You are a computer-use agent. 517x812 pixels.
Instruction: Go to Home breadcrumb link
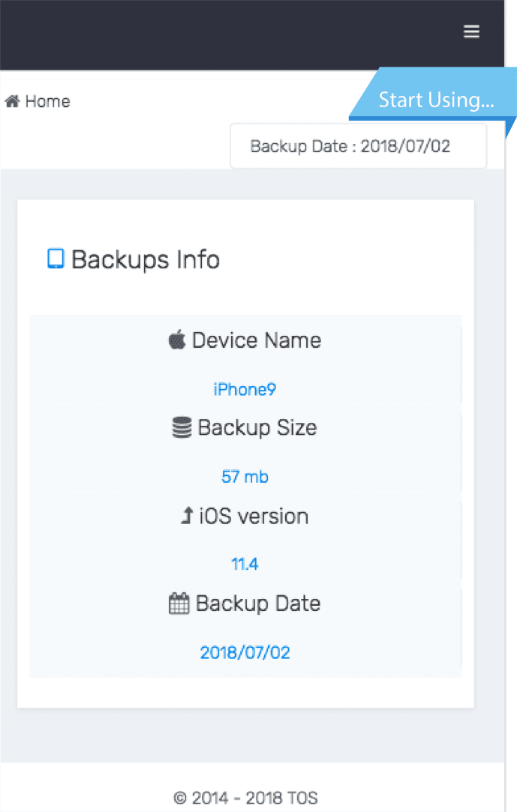[47, 101]
